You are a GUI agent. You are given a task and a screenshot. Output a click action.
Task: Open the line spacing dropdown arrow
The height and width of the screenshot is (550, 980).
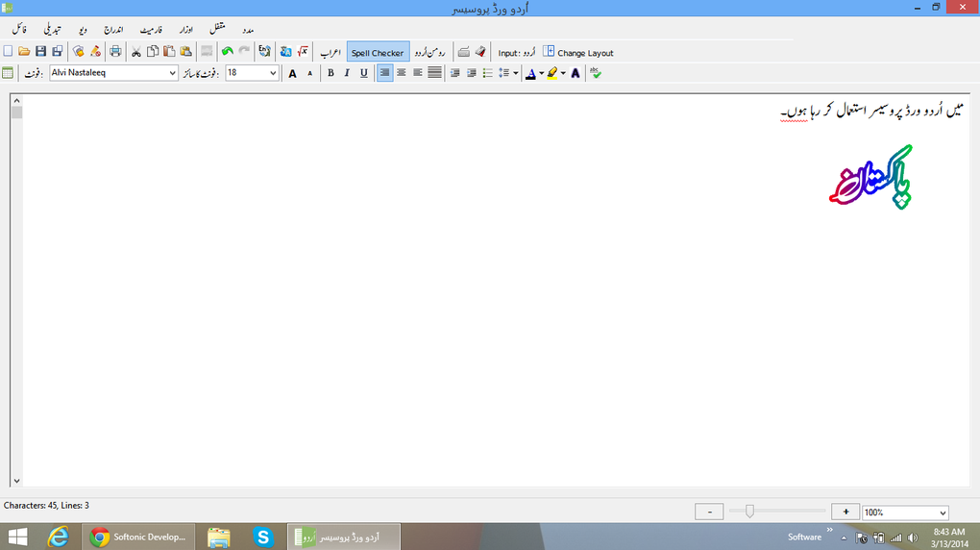[x=515, y=73]
